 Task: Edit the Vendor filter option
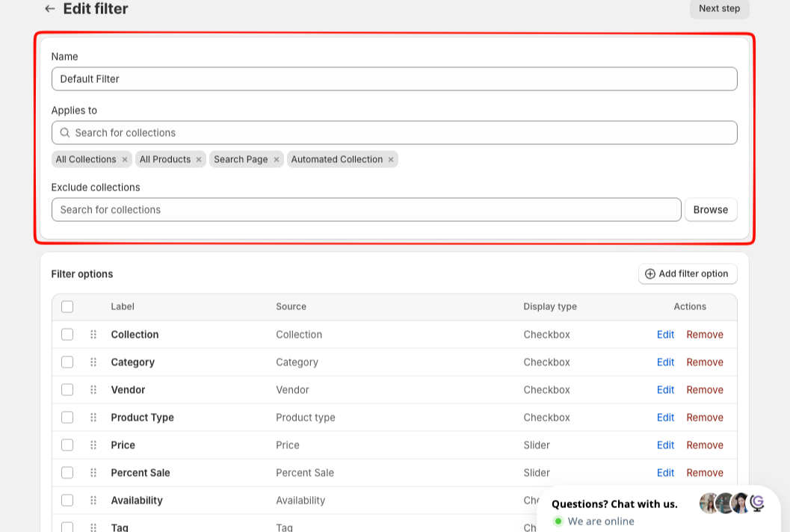pyautogui.click(x=665, y=390)
